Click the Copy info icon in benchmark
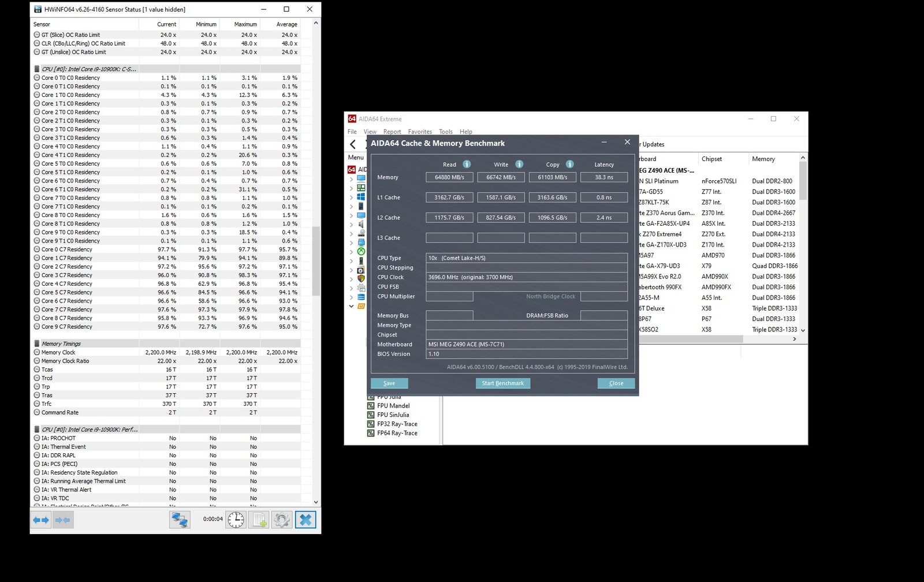 569,164
